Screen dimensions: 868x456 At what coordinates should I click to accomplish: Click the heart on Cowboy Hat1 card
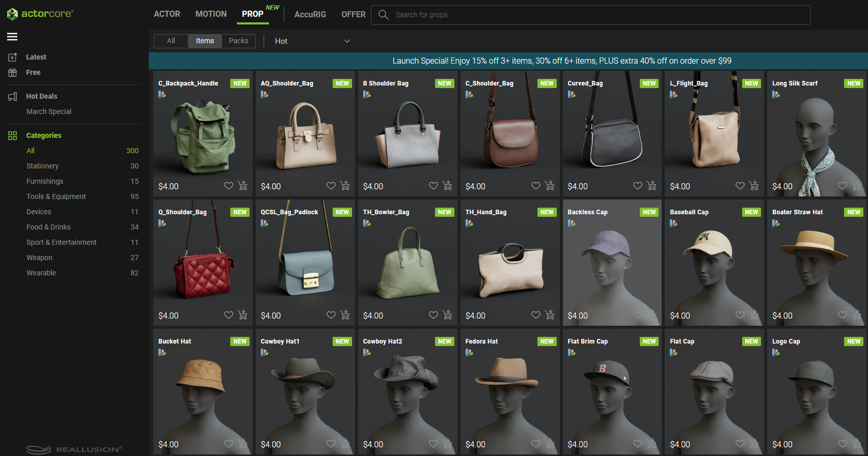pos(331,444)
